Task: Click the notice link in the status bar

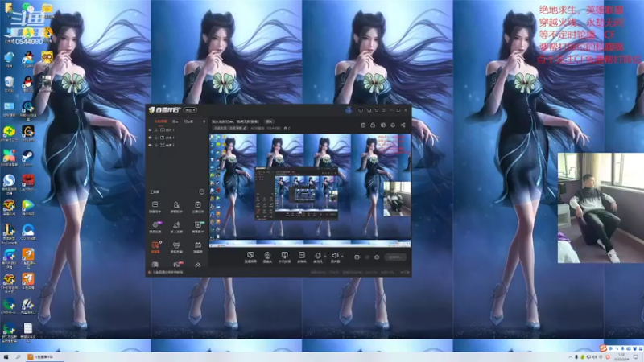Action: point(167,272)
